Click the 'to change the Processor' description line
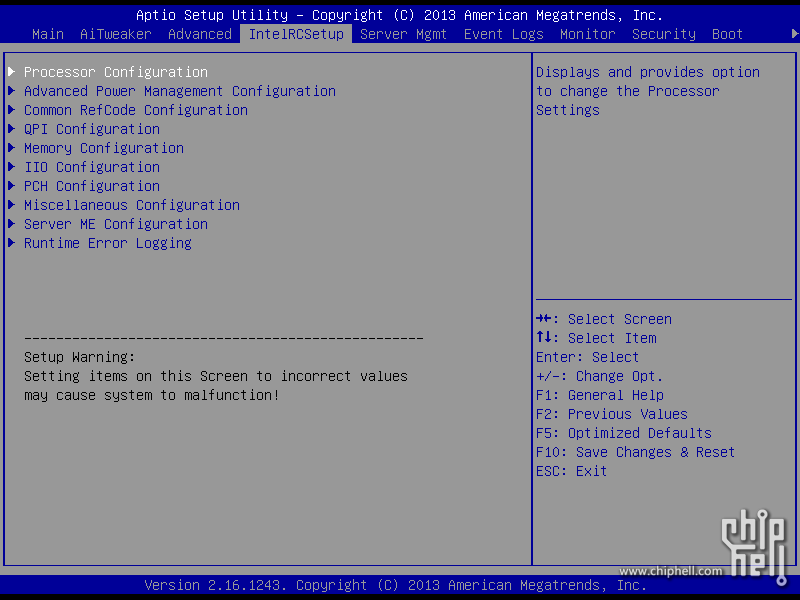Screen dimensions: 800x600 (x=628, y=91)
